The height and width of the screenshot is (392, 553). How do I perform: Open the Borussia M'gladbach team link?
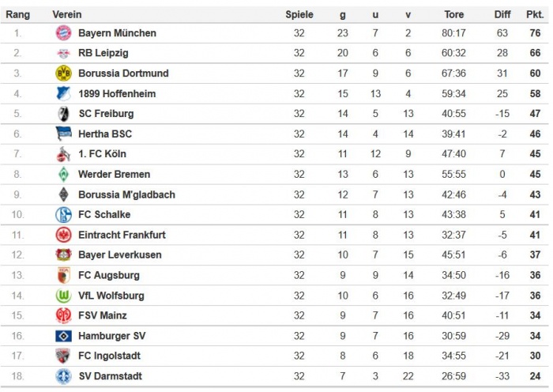tap(126, 194)
